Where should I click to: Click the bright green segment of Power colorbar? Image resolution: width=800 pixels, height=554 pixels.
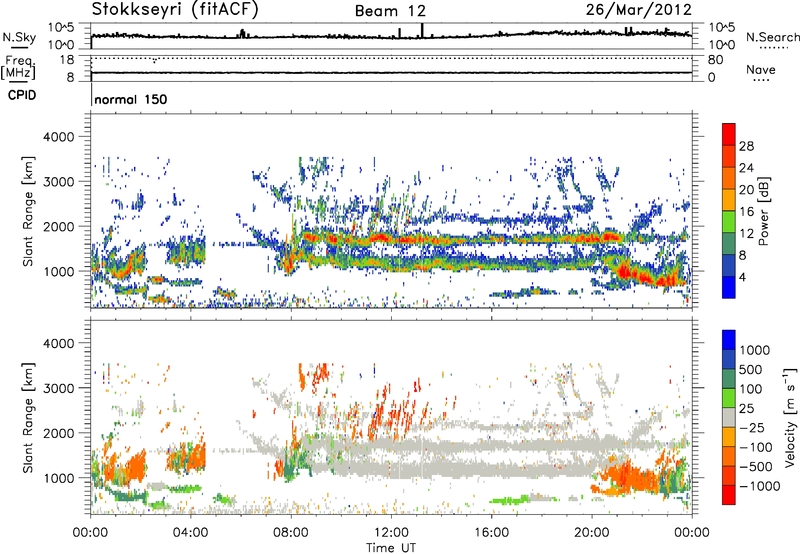coord(729,221)
